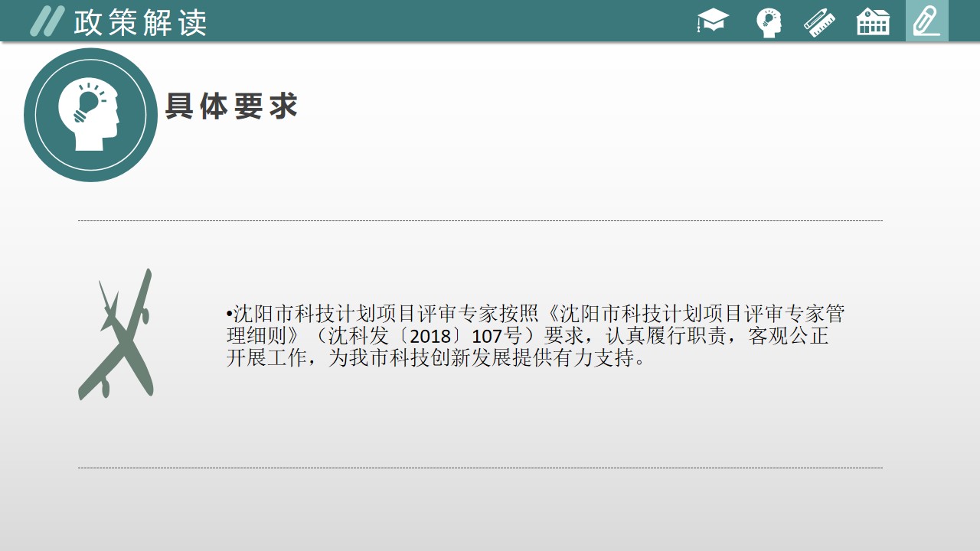Click the dotted line below the paragraph
980x551 pixels.
[480, 468]
